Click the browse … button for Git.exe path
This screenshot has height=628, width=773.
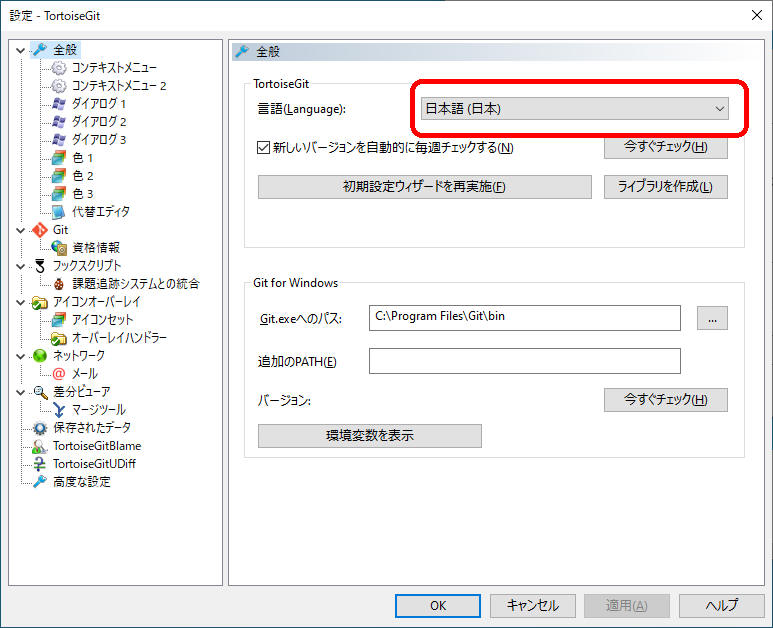pyautogui.click(x=712, y=318)
